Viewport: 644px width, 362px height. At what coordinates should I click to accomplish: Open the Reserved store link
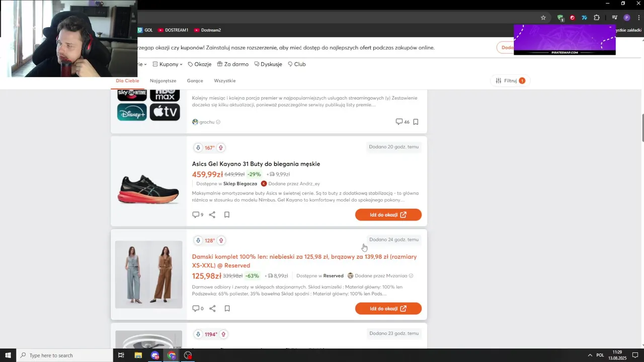click(x=333, y=276)
